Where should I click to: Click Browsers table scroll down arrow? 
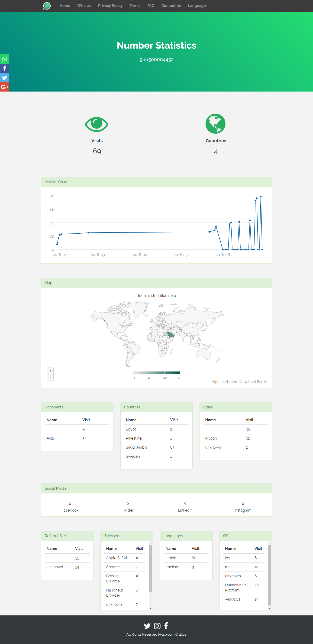(x=151, y=608)
